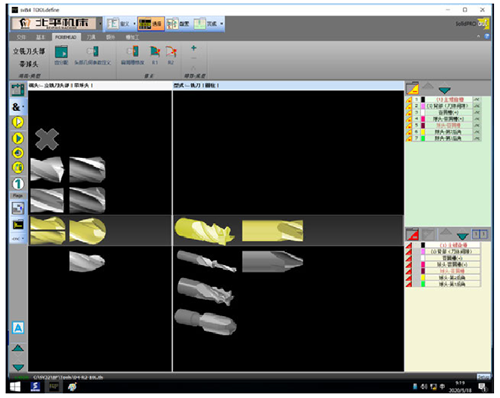Viewport: 500px width, 398px height.
Task: Click the teal down arrow in upper list panel
Action: click(445, 89)
